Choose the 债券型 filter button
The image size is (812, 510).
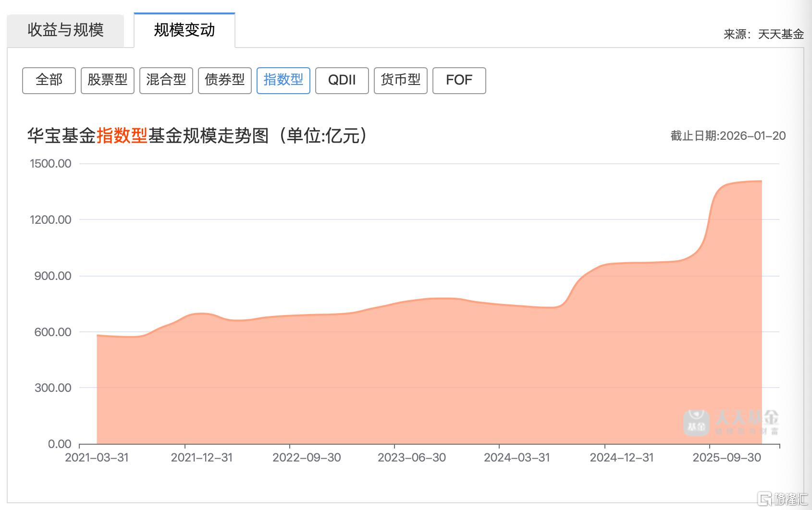point(225,80)
